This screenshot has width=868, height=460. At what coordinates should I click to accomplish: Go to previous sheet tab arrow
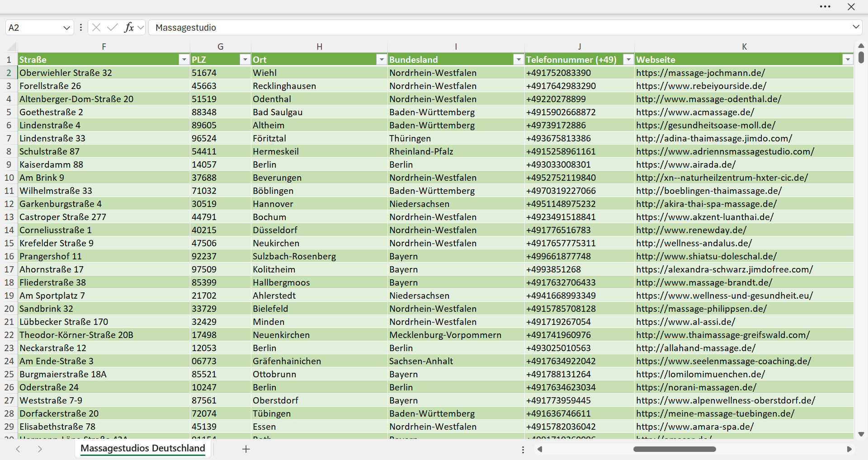point(18,449)
